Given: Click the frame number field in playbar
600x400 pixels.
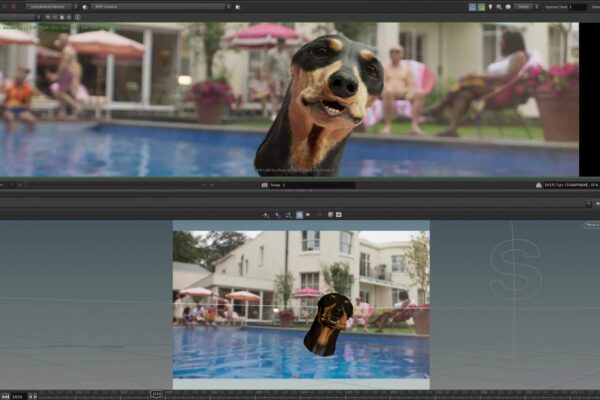Looking at the screenshot, I should [x=18, y=397].
